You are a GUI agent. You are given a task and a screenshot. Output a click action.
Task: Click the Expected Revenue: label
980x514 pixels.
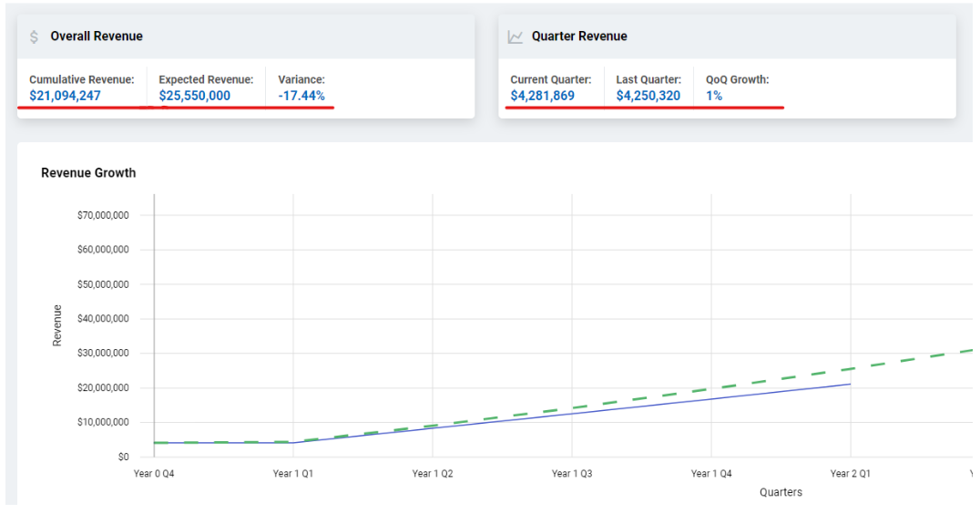tap(206, 79)
